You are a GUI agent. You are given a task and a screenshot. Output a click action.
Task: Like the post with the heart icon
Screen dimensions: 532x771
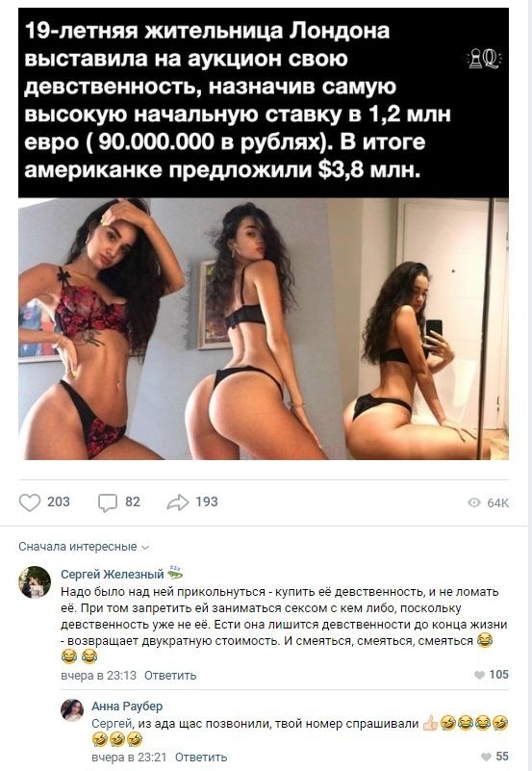coord(30,502)
